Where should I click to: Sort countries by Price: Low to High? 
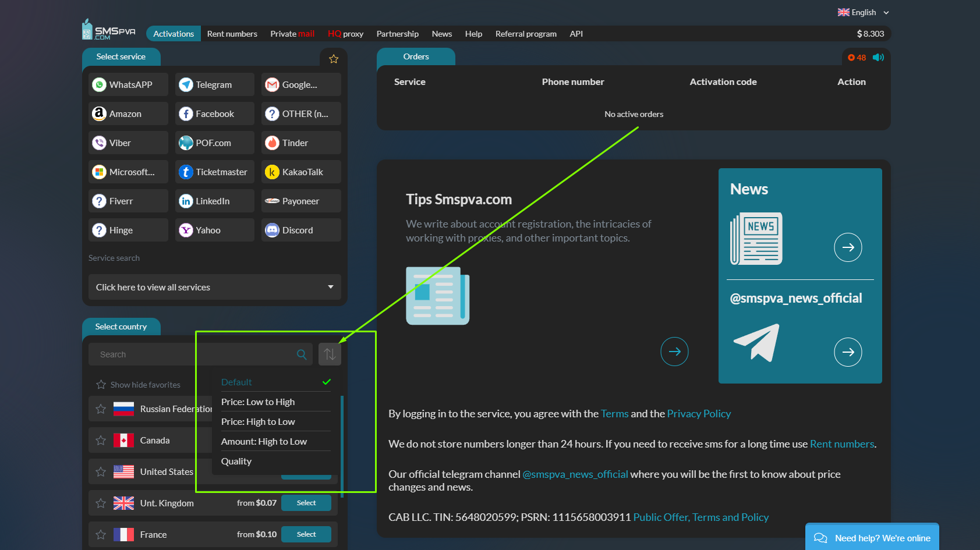pyautogui.click(x=276, y=402)
